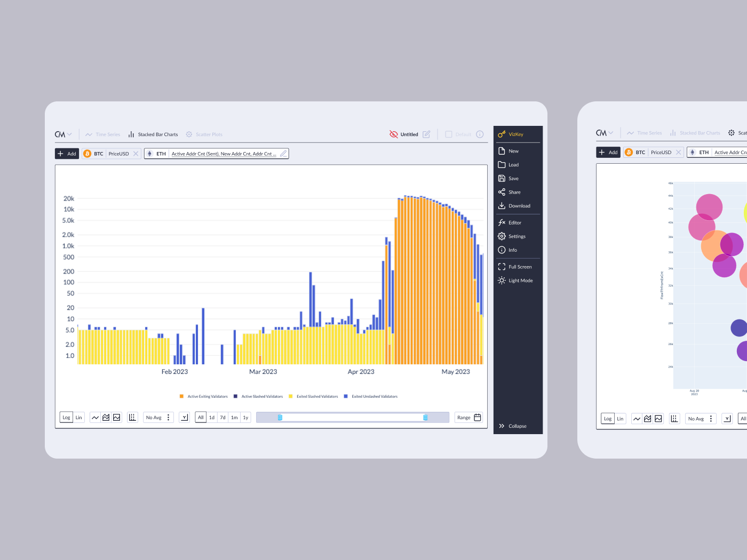This screenshot has height=560, width=747.
Task: Click Save in sidebar
Action: (x=508, y=179)
